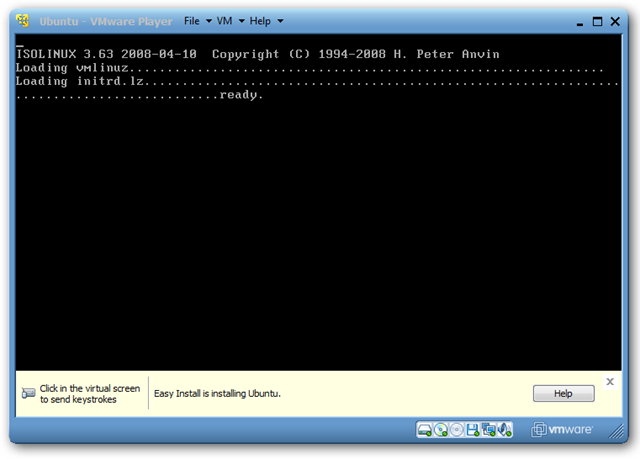Click the 'Loading initrd.lz' console line
This screenshot has height=459, width=640.
point(317,82)
